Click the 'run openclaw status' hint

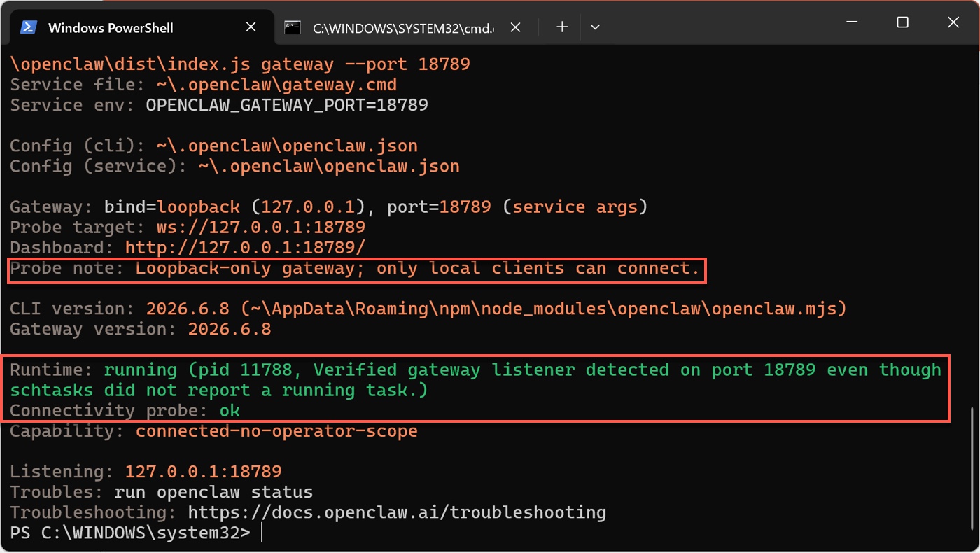click(213, 491)
